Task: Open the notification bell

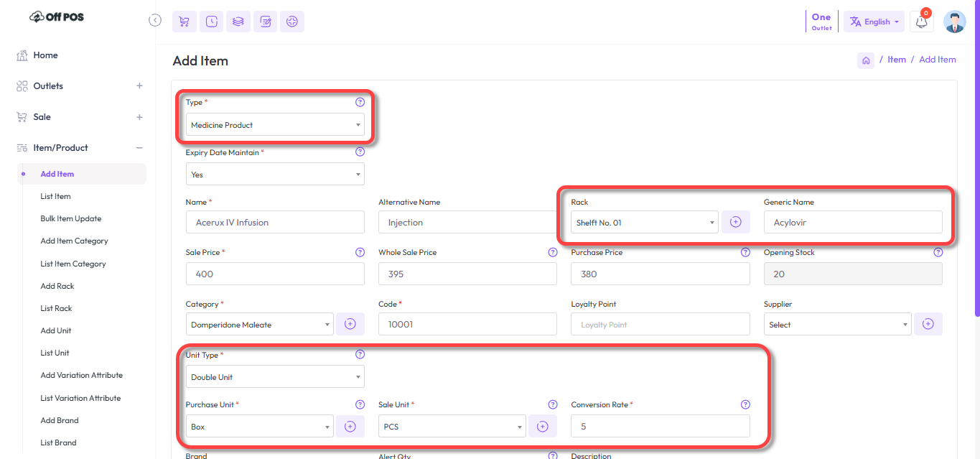Action: pyautogui.click(x=921, y=22)
